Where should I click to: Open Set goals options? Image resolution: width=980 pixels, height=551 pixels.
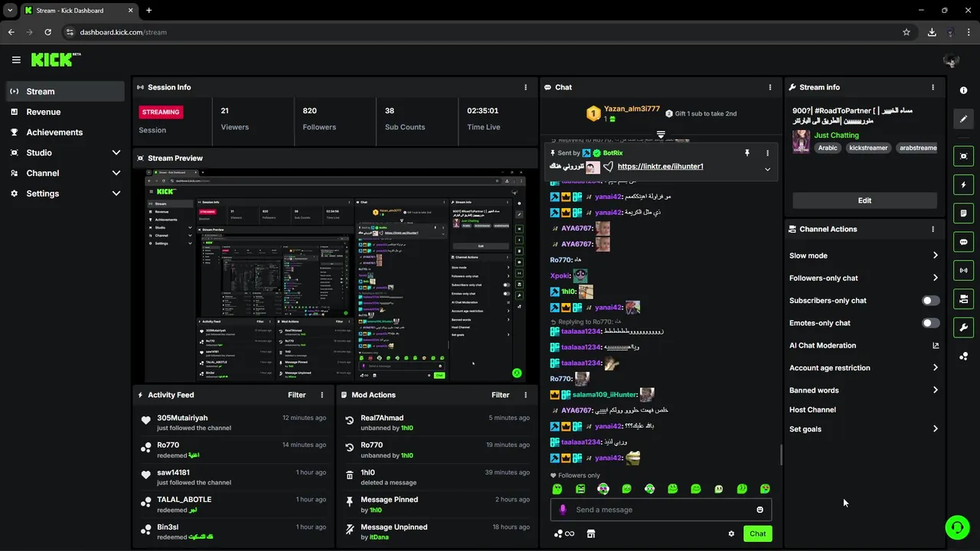[x=864, y=429]
